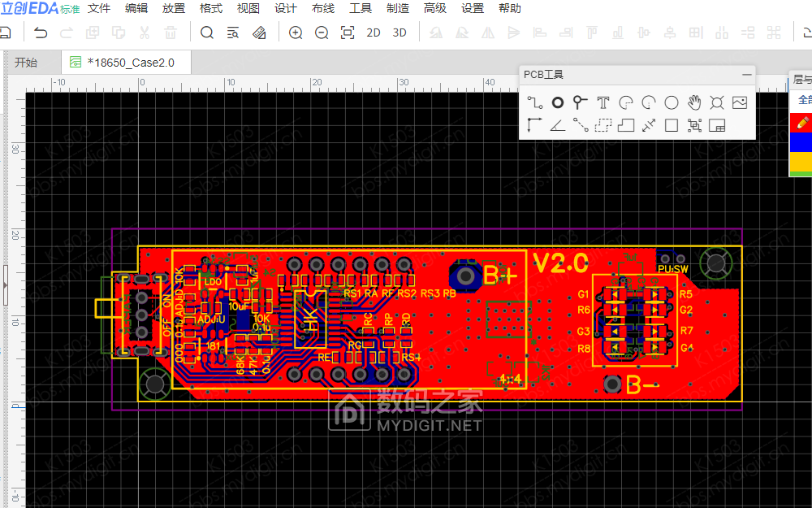Open the 帮助 menu
The height and width of the screenshot is (508, 812).
(x=510, y=8)
